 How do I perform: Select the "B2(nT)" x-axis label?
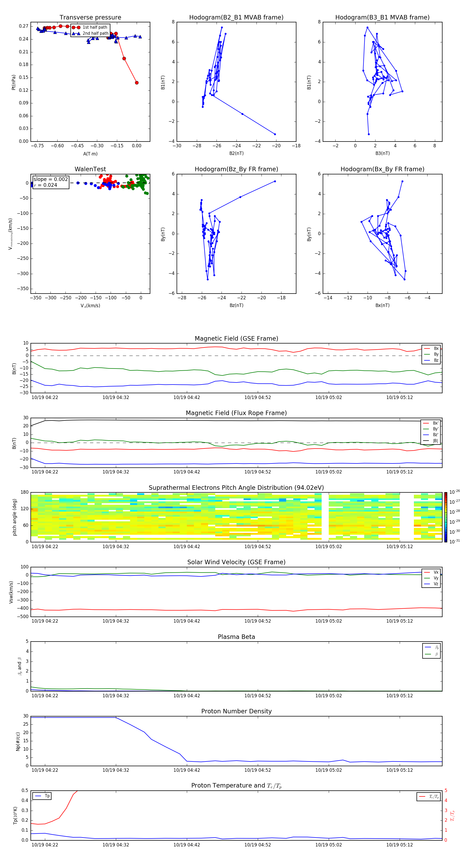coord(236,153)
